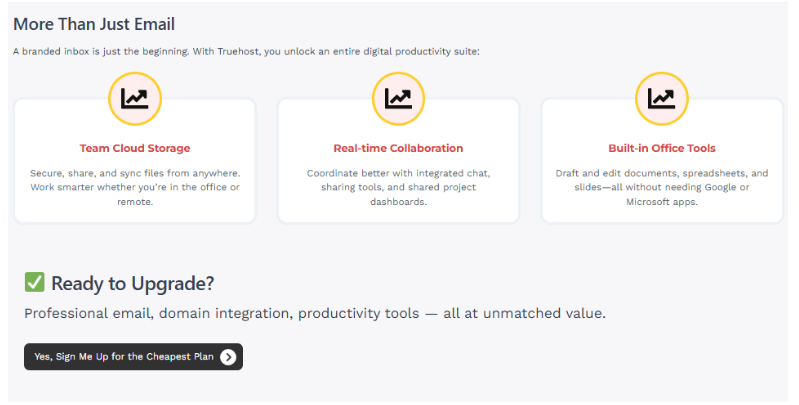
Task: Select the Team Cloud Storage heading
Action: pos(135,148)
